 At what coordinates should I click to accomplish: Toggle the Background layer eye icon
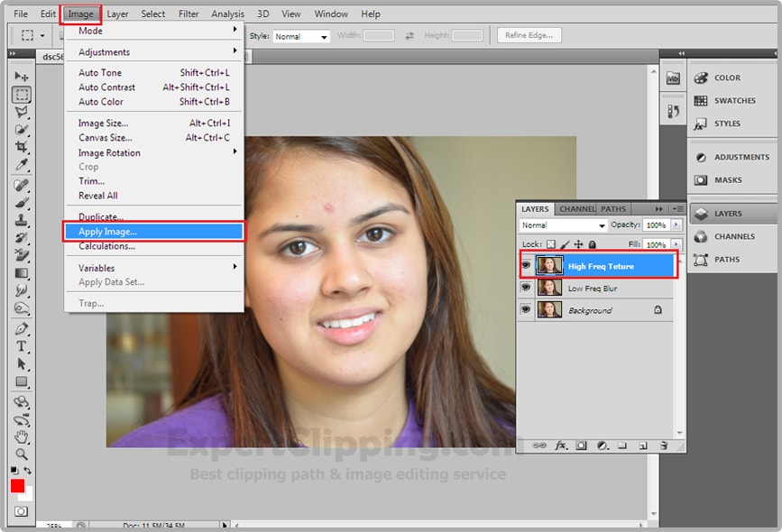pos(526,309)
